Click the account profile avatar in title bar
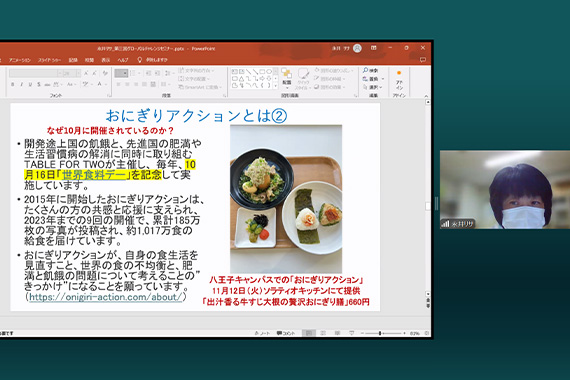Screen dimensions: 570x380 357,48
